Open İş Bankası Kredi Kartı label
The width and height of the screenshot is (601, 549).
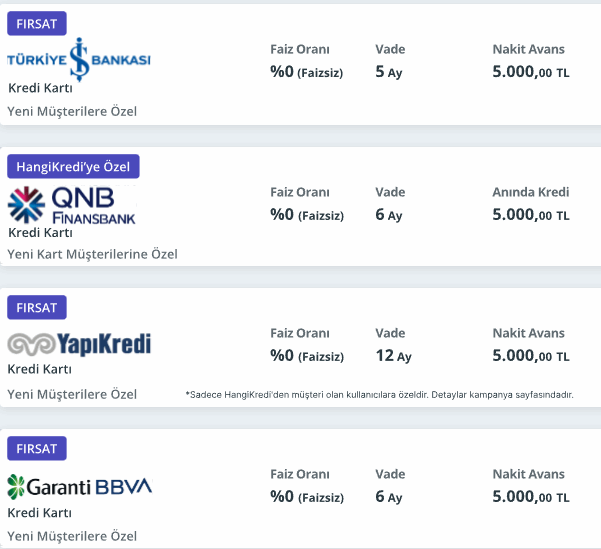tap(40, 88)
